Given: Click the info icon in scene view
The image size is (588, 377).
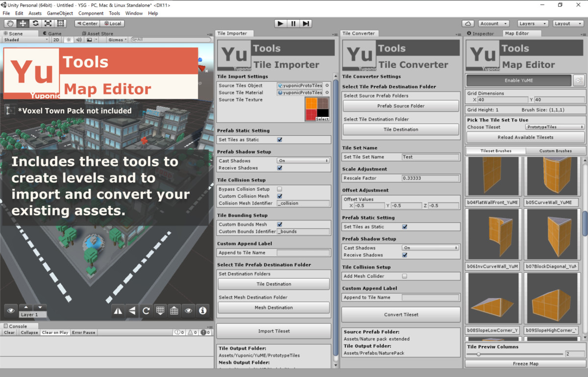Looking at the screenshot, I should pos(202,310).
